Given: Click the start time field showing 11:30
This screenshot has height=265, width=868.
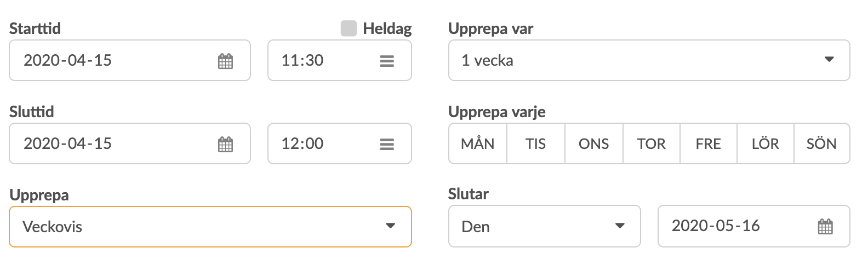Looking at the screenshot, I should click(340, 60).
